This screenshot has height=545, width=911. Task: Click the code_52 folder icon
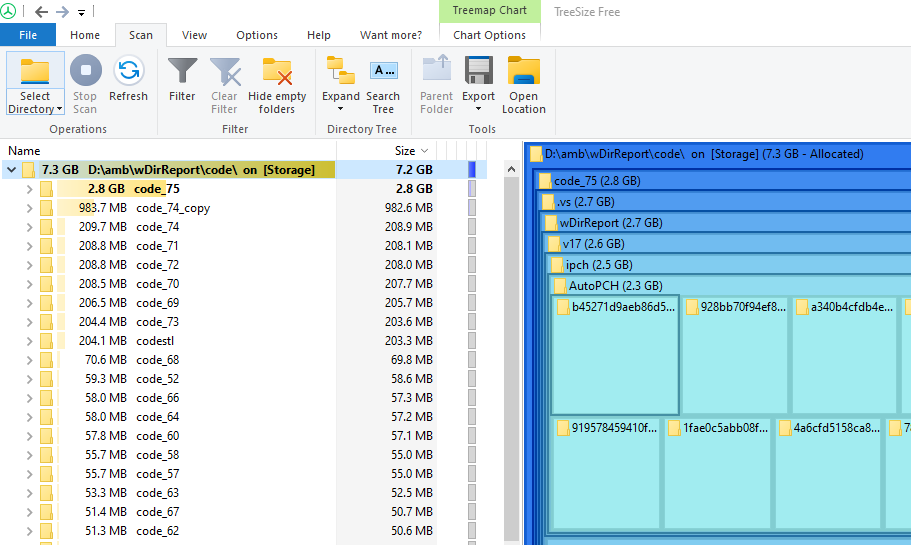pos(46,379)
